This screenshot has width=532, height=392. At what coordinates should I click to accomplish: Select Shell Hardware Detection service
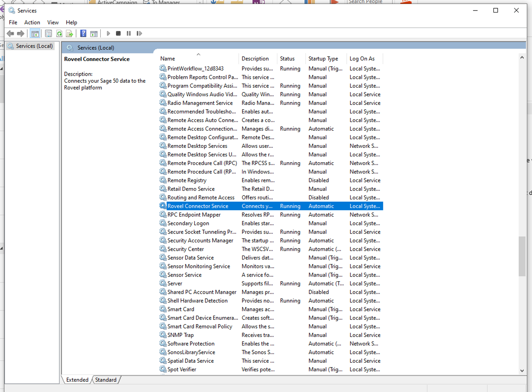point(271,300)
